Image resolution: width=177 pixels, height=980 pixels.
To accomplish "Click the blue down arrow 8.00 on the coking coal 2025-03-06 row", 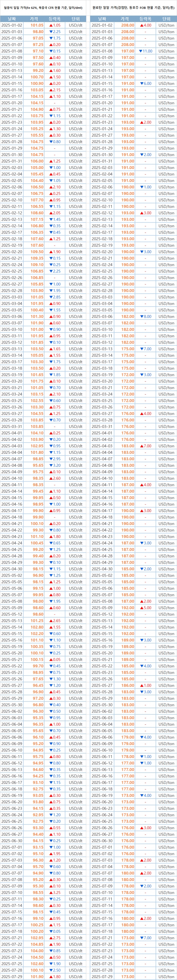I will point(145,317).
